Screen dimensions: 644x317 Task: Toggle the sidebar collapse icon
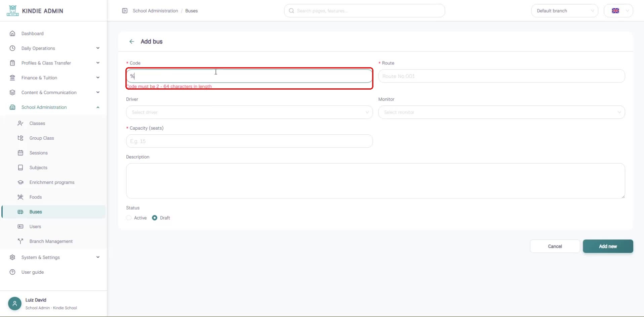click(x=125, y=11)
